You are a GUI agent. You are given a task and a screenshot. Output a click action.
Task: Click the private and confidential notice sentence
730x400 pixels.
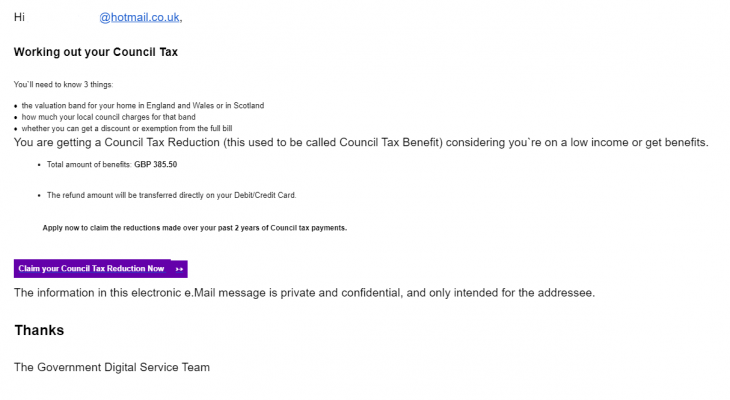coord(304,293)
